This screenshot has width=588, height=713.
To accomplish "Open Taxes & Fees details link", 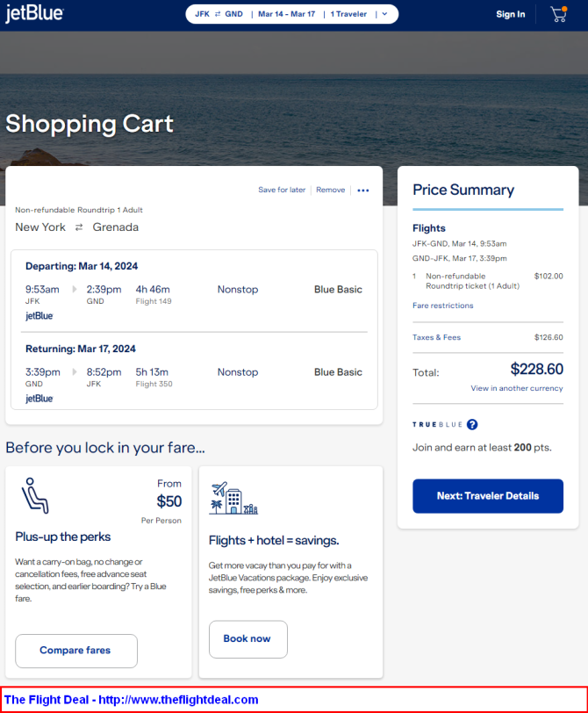I will click(x=437, y=337).
